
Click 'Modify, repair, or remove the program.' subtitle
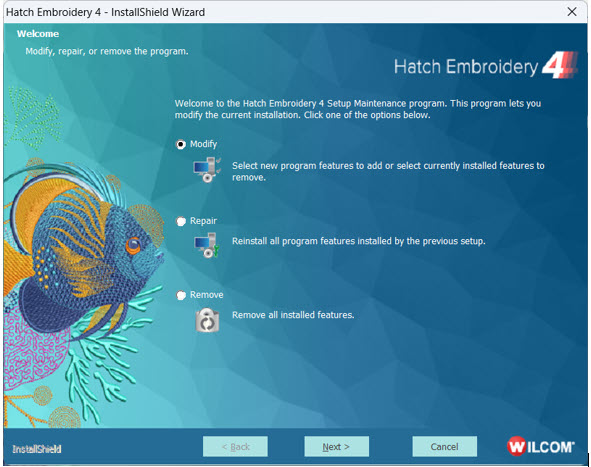point(107,51)
